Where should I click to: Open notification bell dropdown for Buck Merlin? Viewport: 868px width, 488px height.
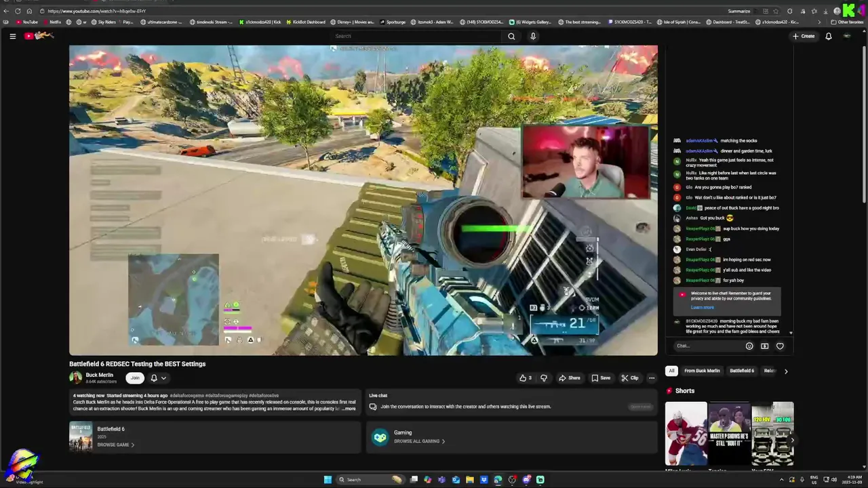pyautogui.click(x=158, y=378)
